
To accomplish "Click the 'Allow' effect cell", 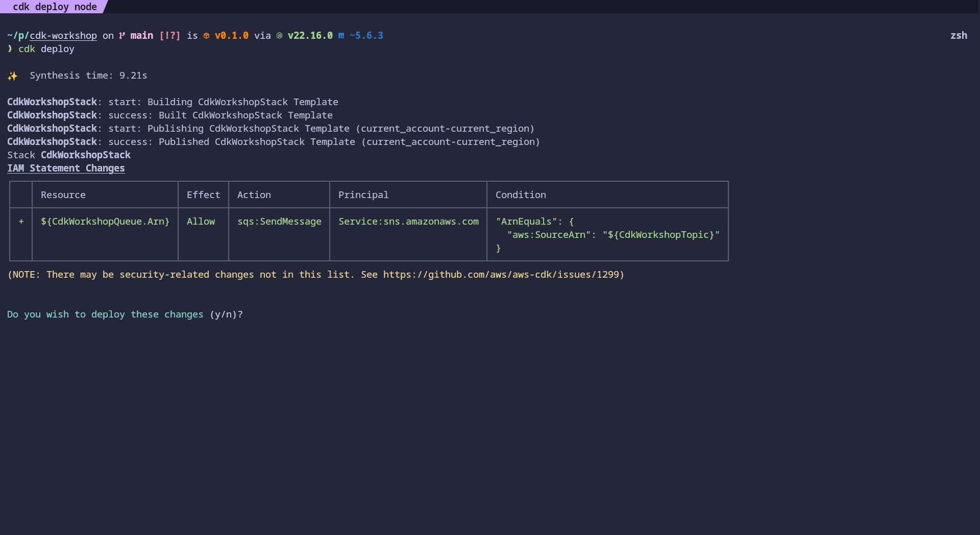I will click(x=201, y=222).
